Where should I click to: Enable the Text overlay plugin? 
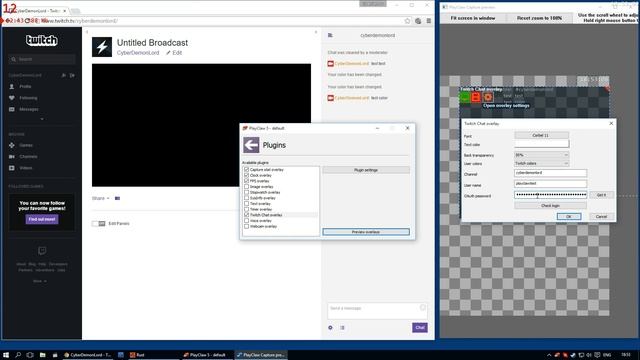[x=247, y=203]
